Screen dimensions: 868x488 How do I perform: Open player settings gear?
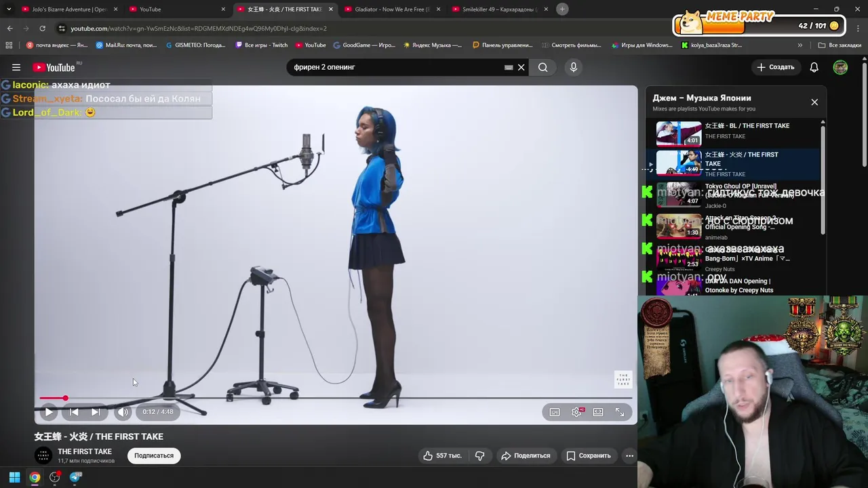point(576,411)
